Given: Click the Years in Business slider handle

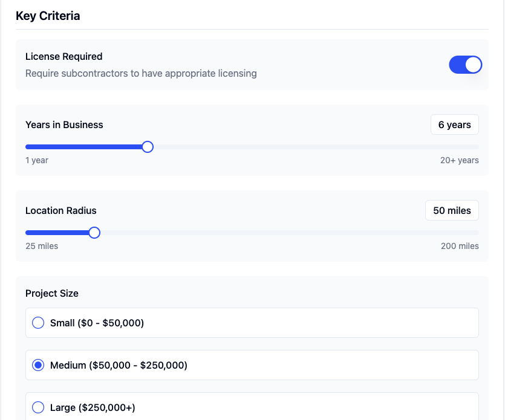Looking at the screenshot, I should 148,147.
